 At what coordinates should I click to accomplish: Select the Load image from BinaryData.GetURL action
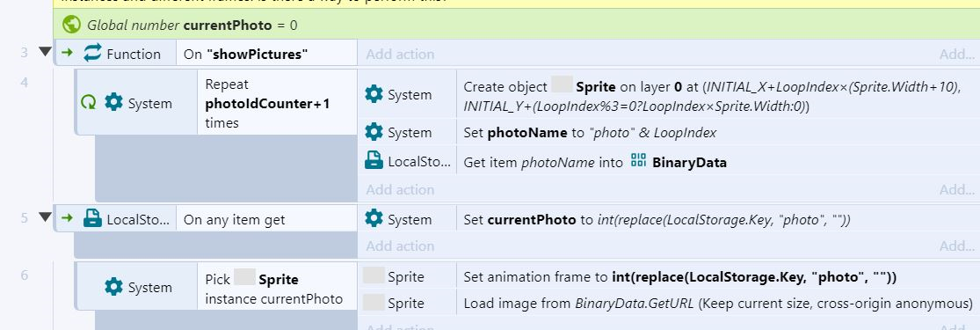tap(669, 304)
